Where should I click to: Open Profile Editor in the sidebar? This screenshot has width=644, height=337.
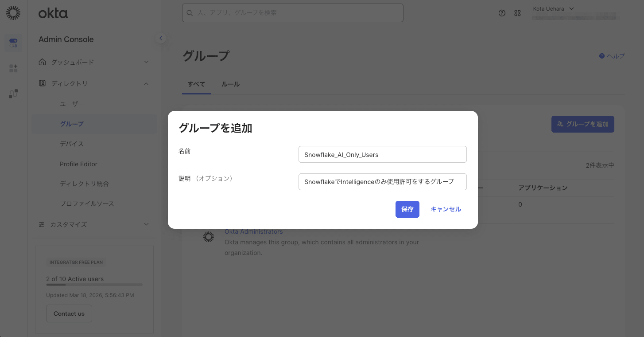78,164
